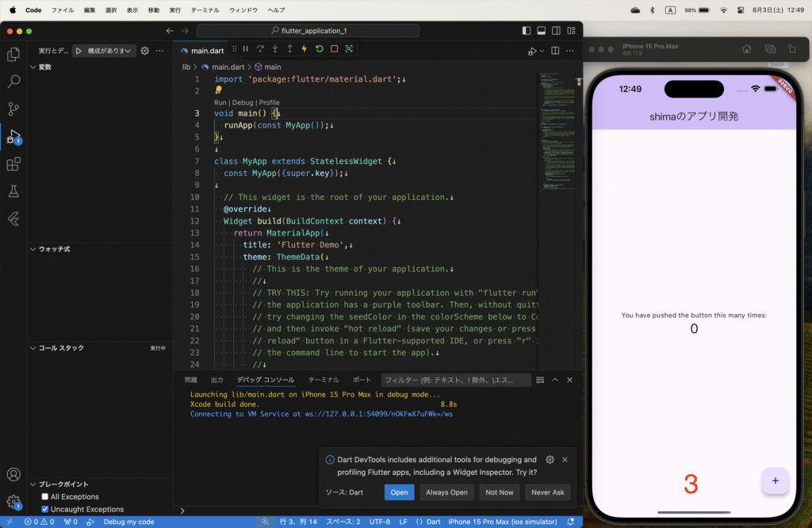Open the Explorer view in the activity bar
812x528 pixels.
click(x=13, y=55)
